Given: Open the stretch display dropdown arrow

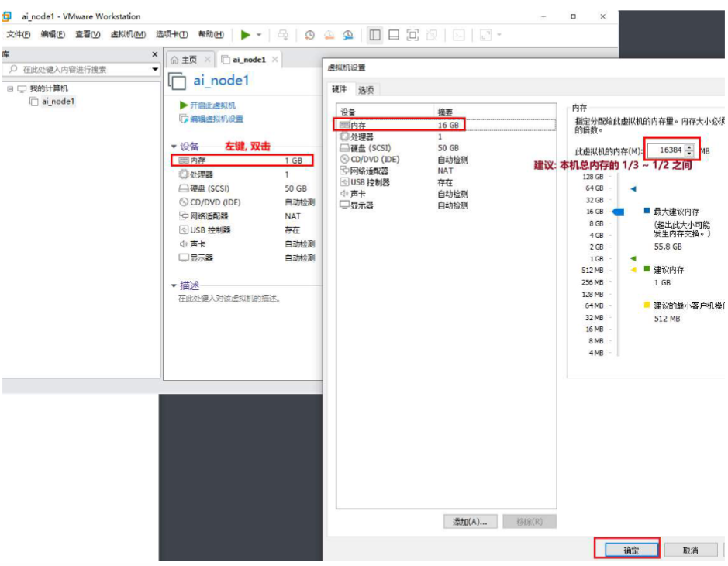Looking at the screenshot, I should click(x=499, y=35).
